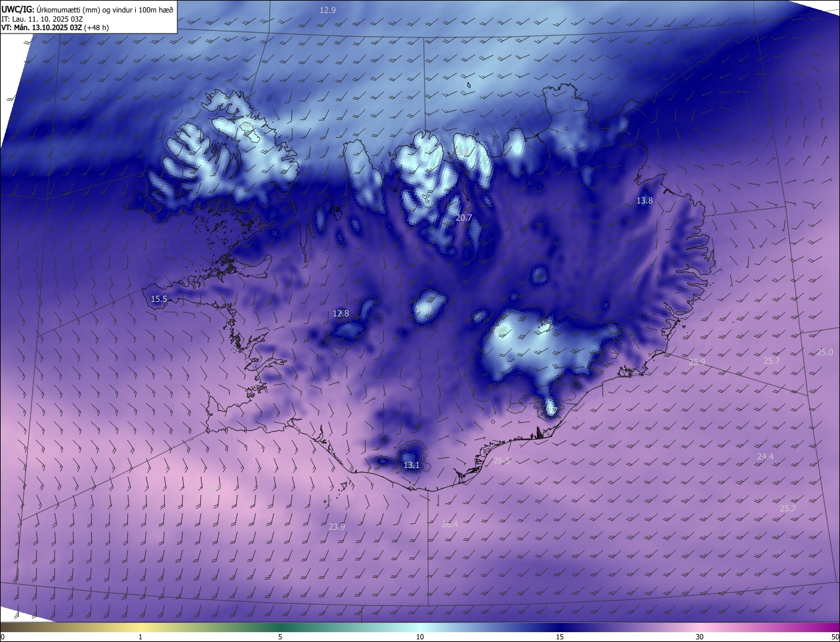Select the 15 tick label on the color scale
This screenshot has height=642, width=840.
(x=560, y=637)
